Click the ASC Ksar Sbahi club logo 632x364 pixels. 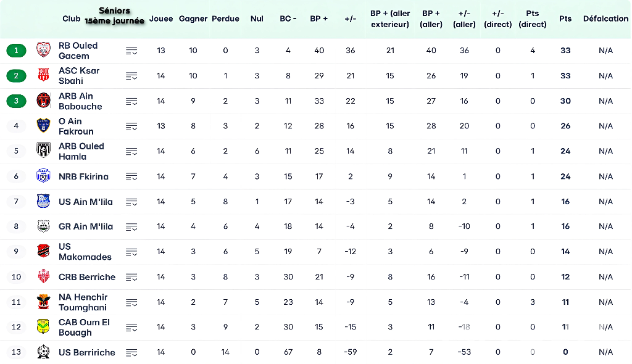tap(43, 76)
